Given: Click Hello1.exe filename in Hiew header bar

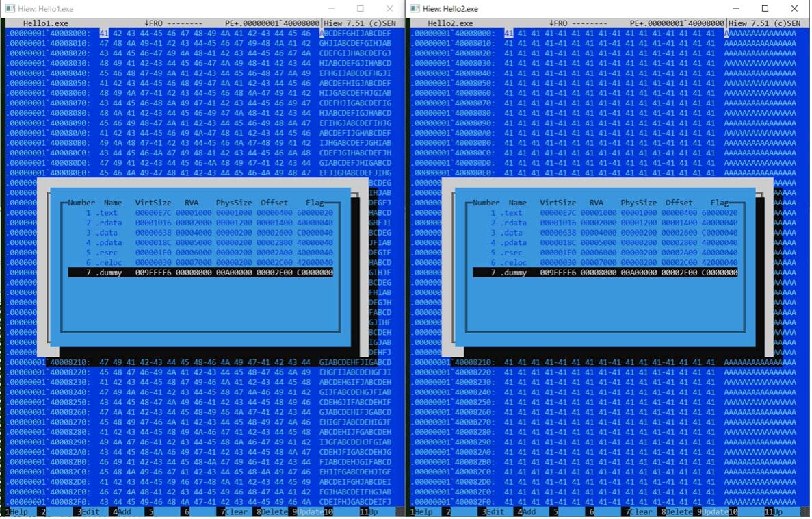Looking at the screenshot, I should pos(46,23).
